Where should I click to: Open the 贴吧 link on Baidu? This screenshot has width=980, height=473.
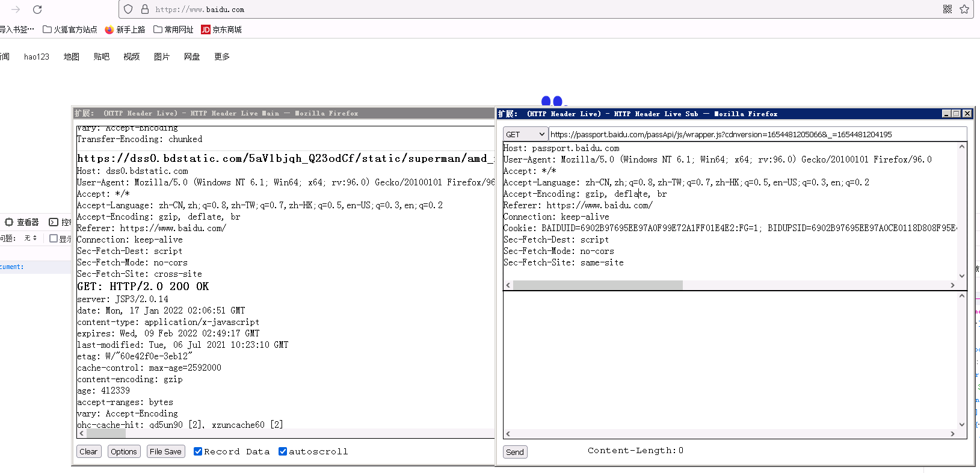coord(102,57)
